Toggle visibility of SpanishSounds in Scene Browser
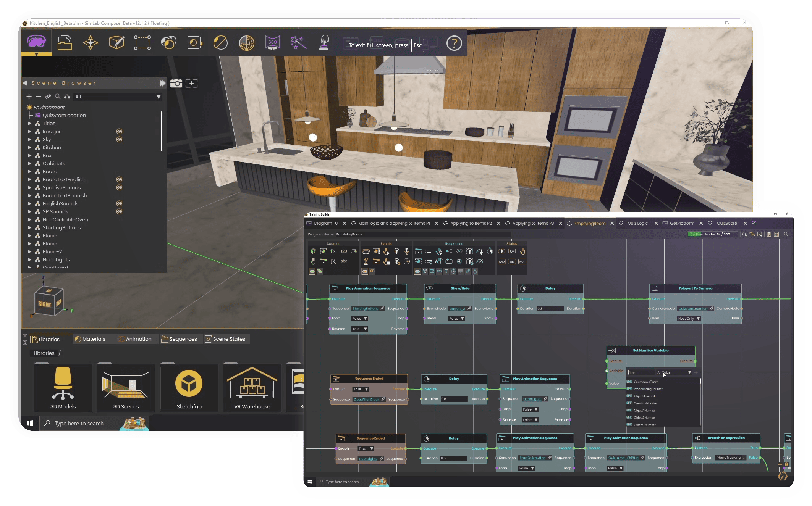Viewport: 812px width, 506px height. 120,187
